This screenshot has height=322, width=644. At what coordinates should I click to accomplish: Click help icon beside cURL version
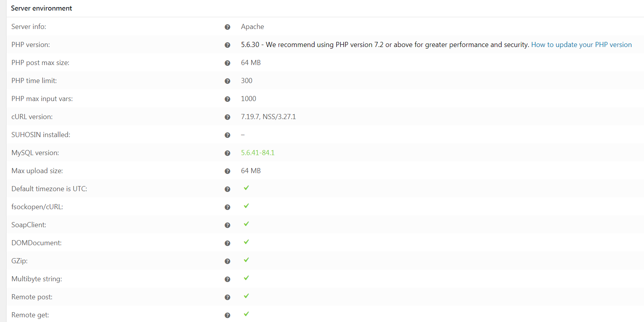tap(227, 117)
